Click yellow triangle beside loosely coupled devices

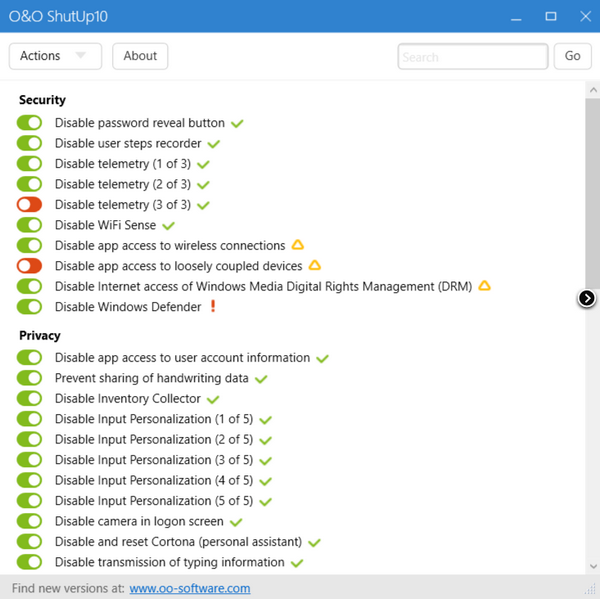[314, 266]
